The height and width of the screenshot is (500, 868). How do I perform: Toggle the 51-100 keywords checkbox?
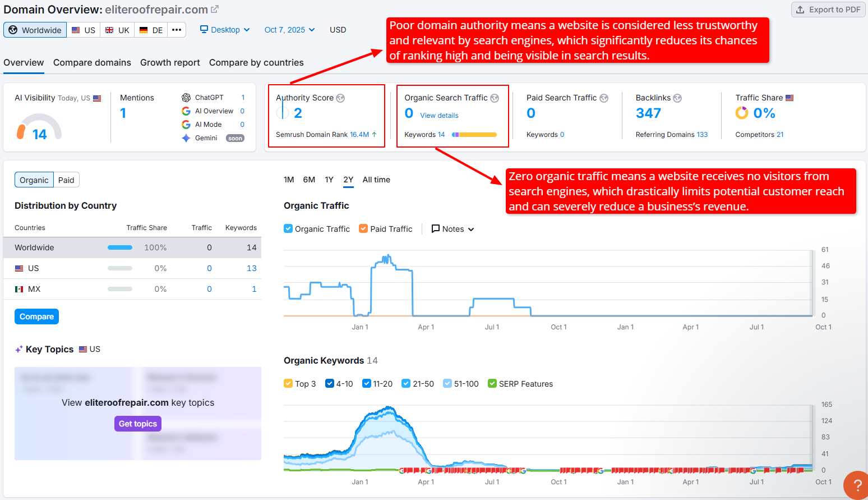pos(447,383)
